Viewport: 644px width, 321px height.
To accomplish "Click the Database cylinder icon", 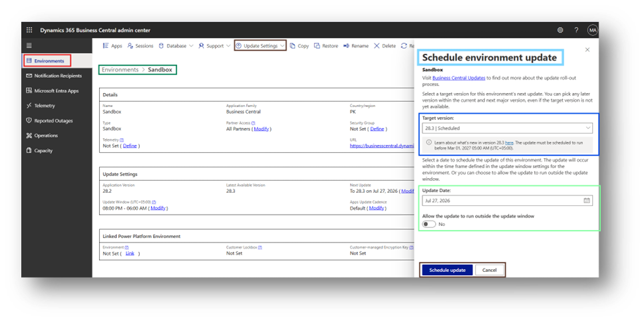I will coord(161,46).
